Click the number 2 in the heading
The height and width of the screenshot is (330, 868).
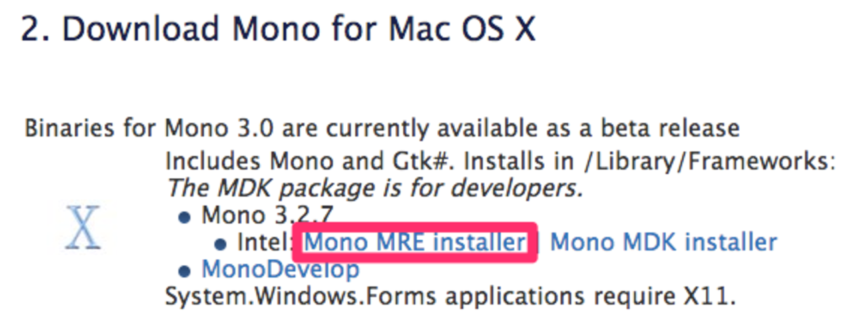29,29
